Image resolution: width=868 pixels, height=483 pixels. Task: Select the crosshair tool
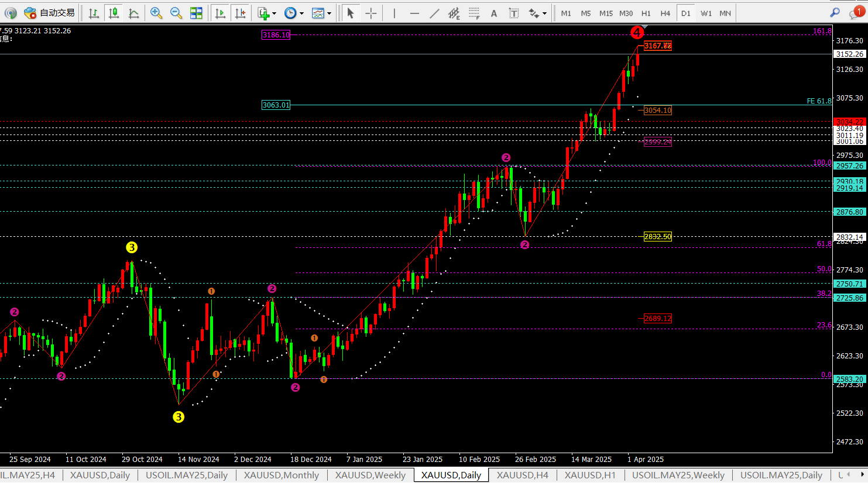pos(370,13)
